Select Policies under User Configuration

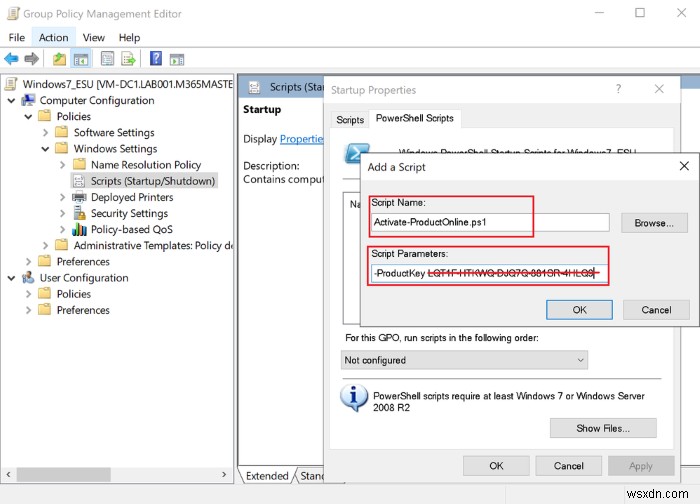(74, 294)
